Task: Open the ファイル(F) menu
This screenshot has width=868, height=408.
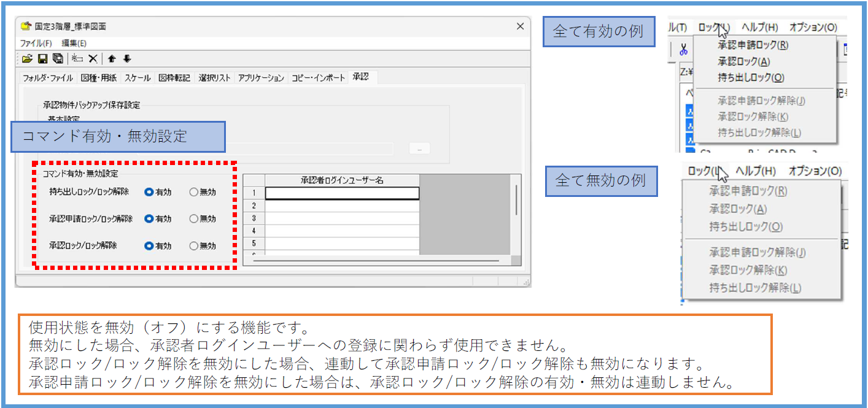Action: coord(36,44)
